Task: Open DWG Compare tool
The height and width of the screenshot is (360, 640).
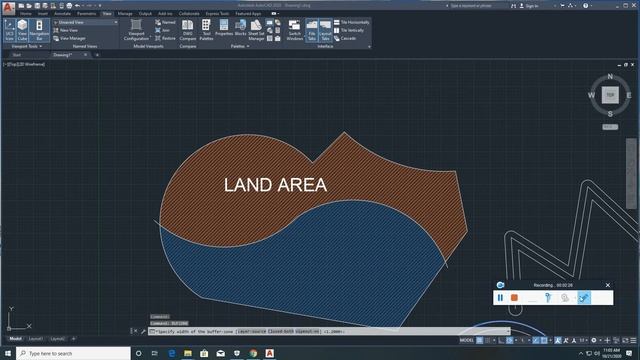Action: 188,30
